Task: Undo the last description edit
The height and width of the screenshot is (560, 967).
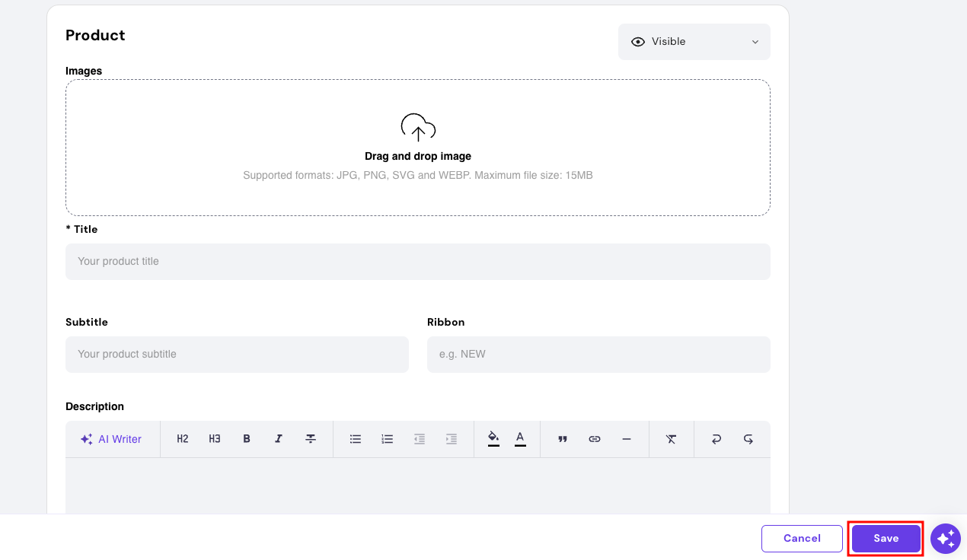Action: point(716,439)
